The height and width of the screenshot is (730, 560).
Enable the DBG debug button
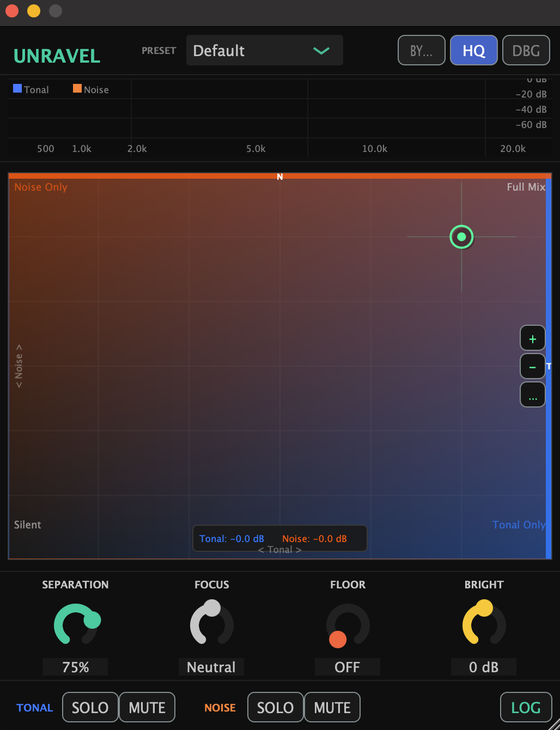click(x=526, y=51)
